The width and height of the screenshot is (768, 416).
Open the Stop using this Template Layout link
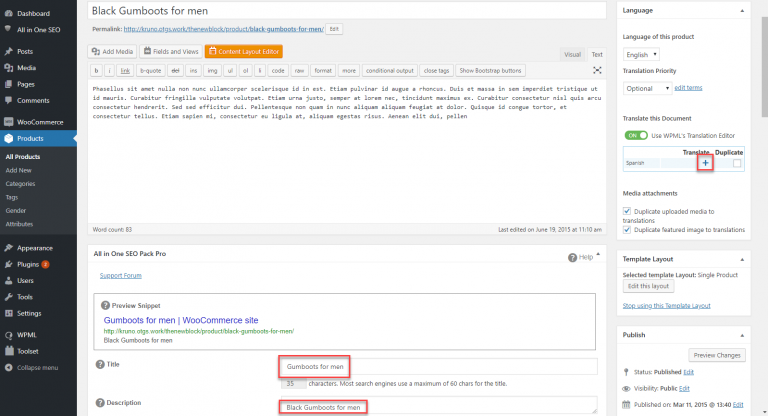click(x=666, y=305)
